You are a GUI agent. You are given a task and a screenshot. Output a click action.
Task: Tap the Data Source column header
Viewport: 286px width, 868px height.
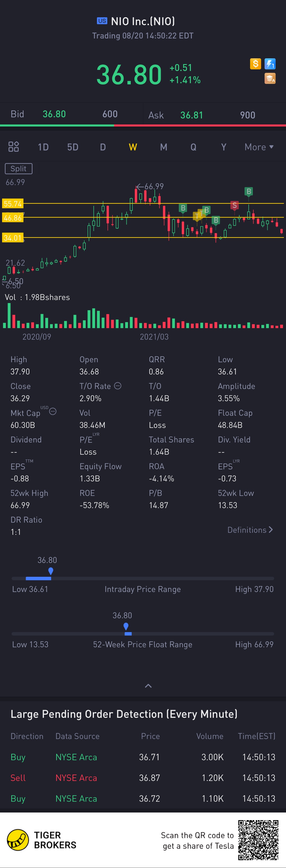78,736
